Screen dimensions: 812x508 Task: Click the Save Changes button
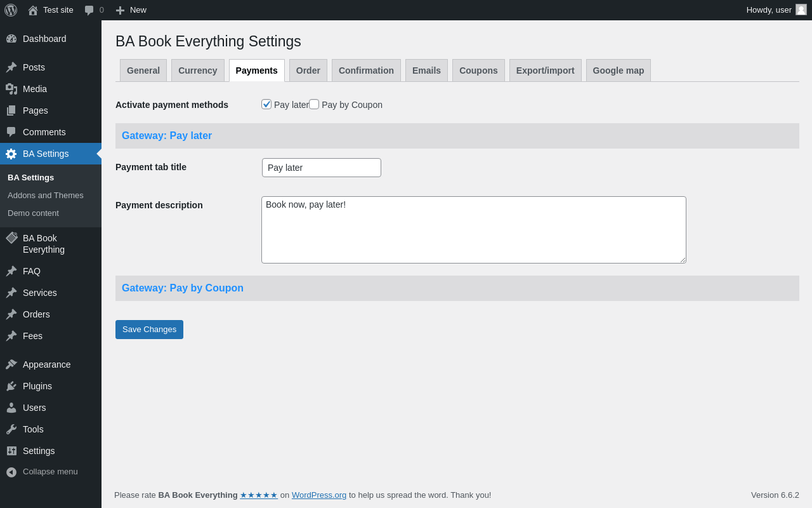click(149, 330)
